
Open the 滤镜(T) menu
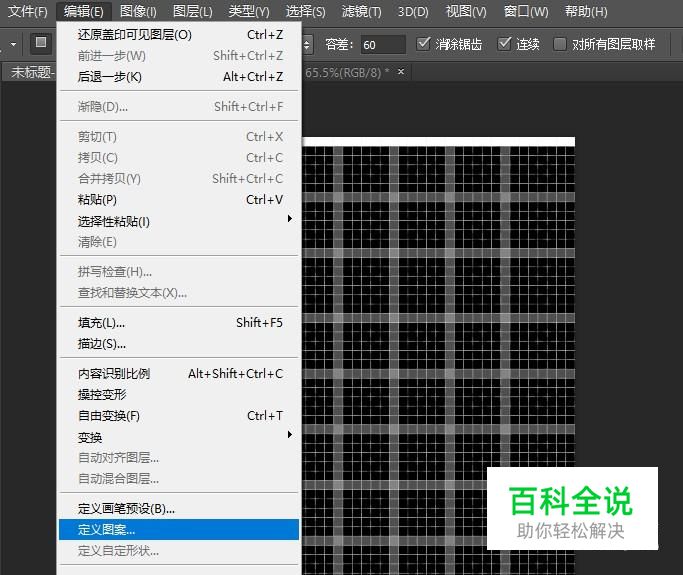[362, 11]
